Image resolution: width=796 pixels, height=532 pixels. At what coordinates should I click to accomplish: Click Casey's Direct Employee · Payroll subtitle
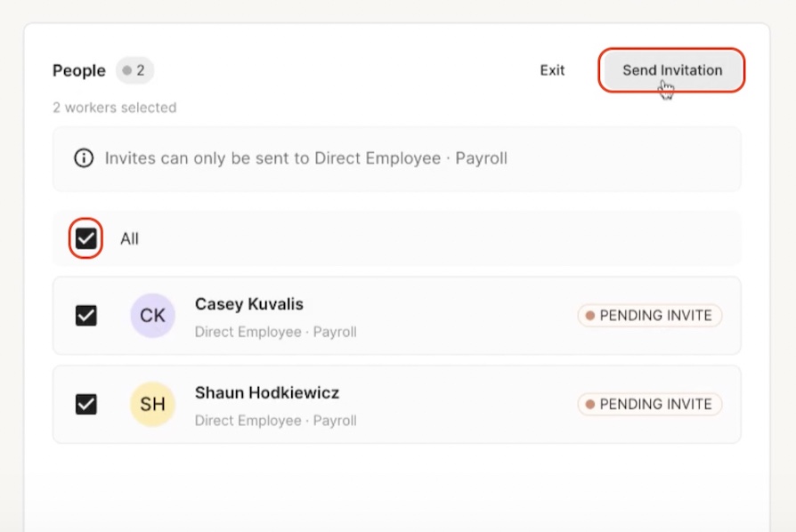pos(276,332)
